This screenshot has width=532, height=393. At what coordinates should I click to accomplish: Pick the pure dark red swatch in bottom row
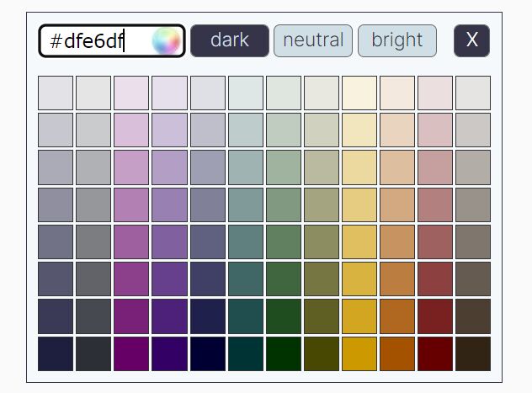pyautogui.click(x=435, y=353)
